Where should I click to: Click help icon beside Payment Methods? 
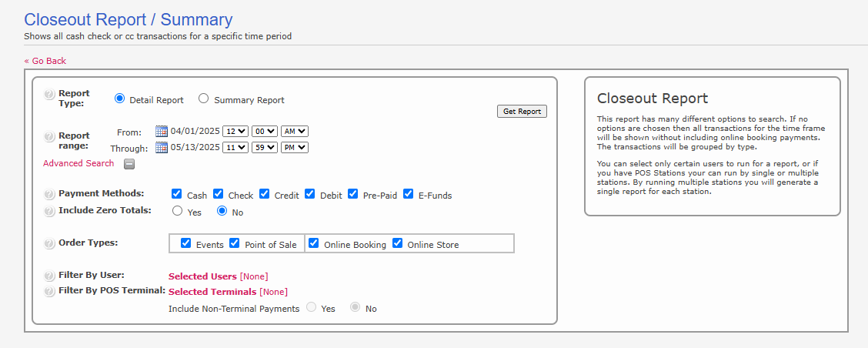pyautogui.click(x=49, y=194)
